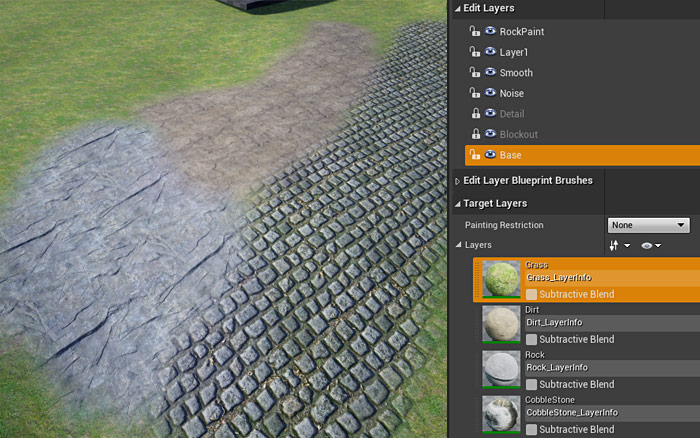Click the Dirt_LayerInfo asset field
The height and width of the screenshot is (438, 700).
pyautogui.click(x=612, y=323)
